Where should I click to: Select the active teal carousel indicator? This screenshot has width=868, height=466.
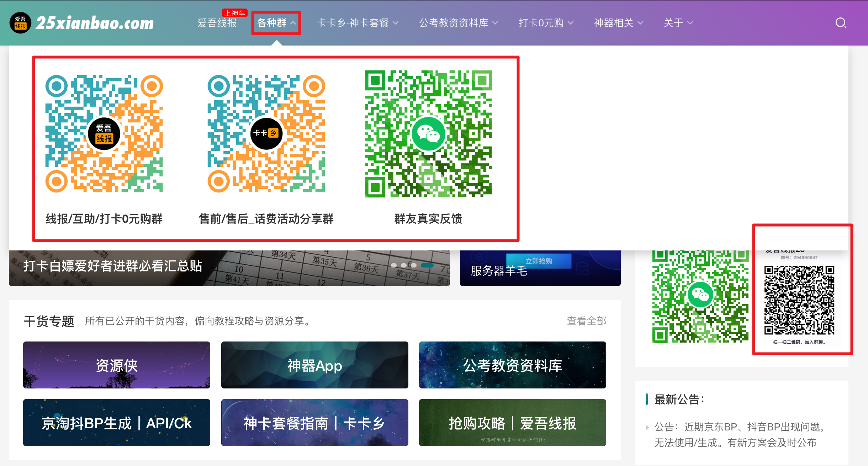click(x=427, y=265)
